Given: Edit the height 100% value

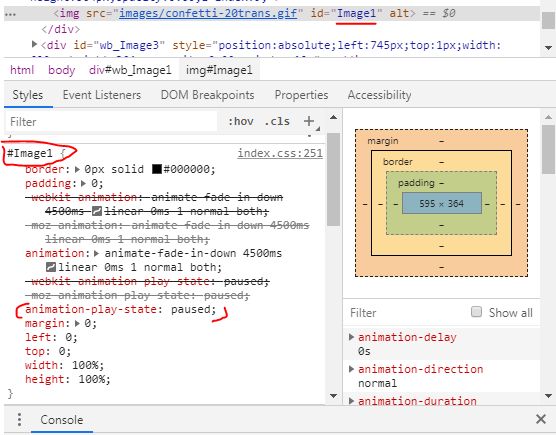Looking at the screenshot, I should (x=93, y=379).
